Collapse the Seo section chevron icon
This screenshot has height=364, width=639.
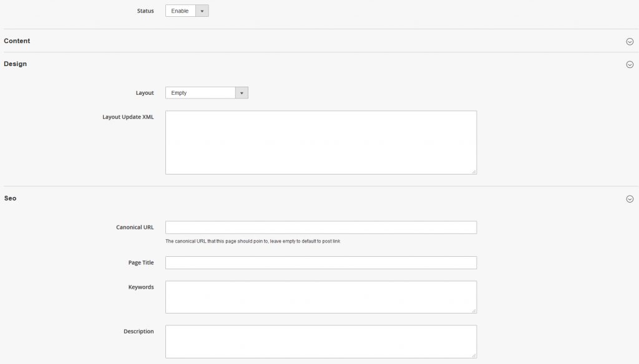click(x=630, y=199)
